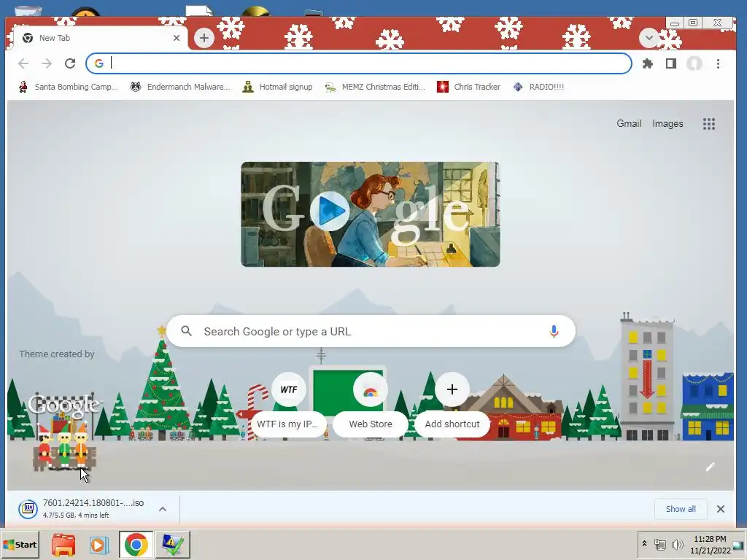Click the Show Desktop button
Viewport: 747px width, 560px height.
738,545
